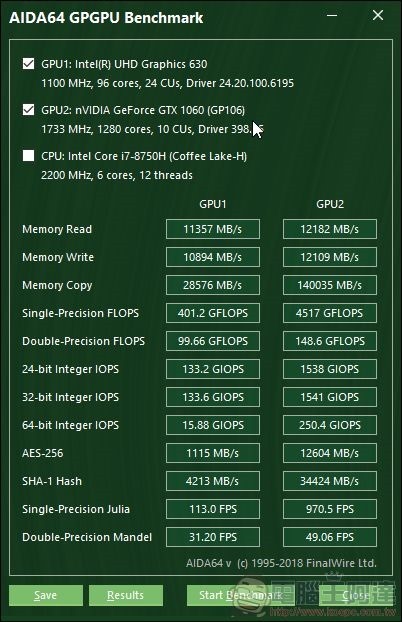Click the Single-Precision Julia label
This screenshot has height=622, width=402.
[76, 509]
